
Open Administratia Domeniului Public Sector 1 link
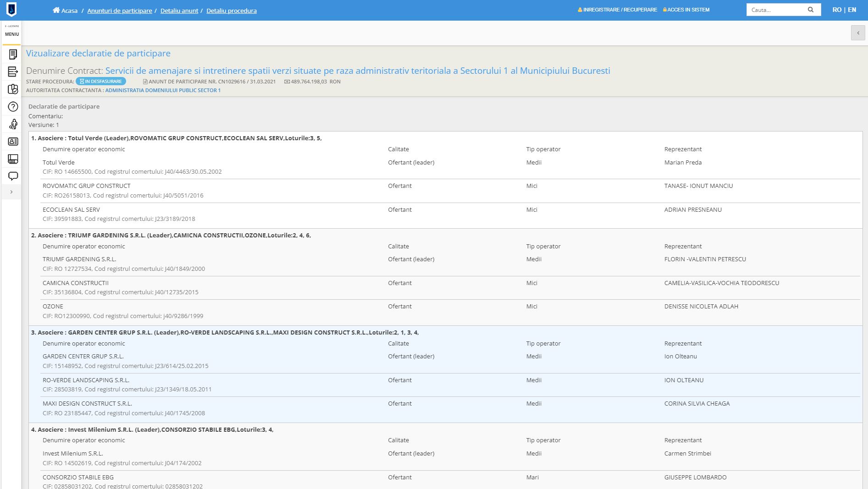pyautogui.click(x=163, y=90)
